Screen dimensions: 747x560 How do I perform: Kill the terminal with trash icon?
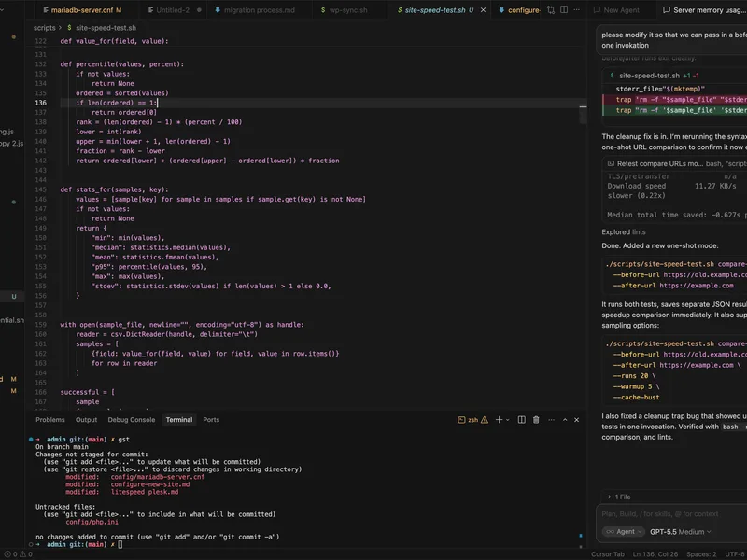(x=536, y=420)
